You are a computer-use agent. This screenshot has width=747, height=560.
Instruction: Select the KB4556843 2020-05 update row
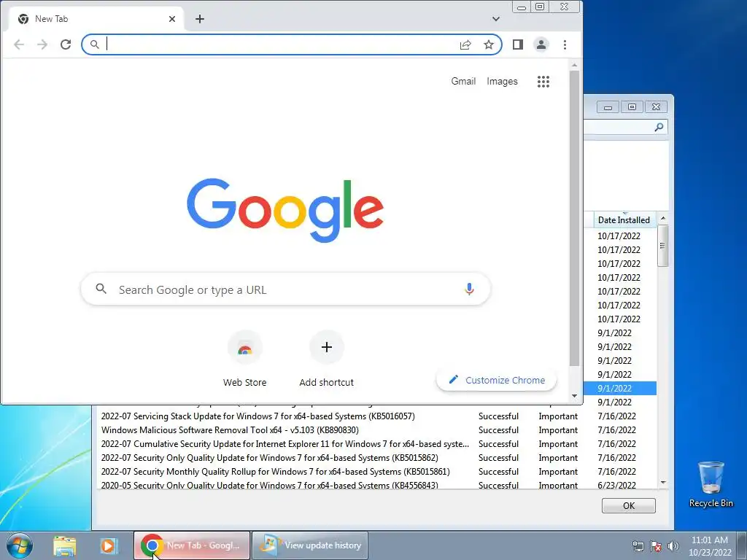[376, 485]
